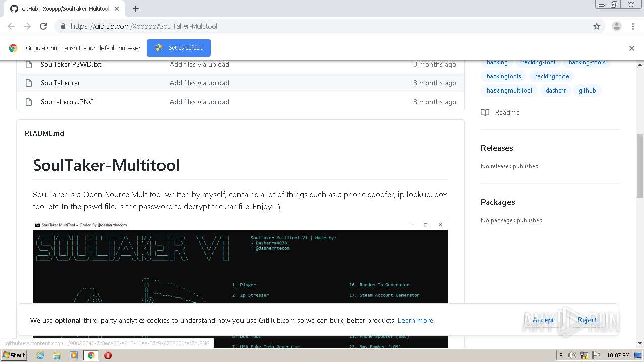Screen dimensions: 644x362
Task: Open commit message for SoulTaker.rar
Action: [199, 83]
